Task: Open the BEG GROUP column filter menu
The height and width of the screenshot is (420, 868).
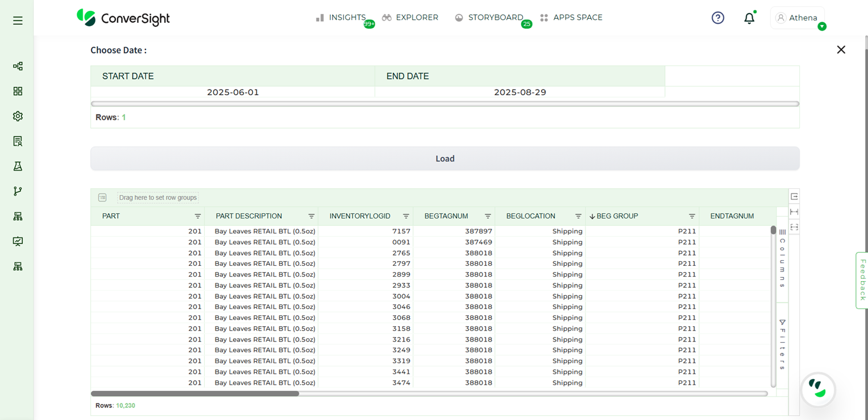Action: pos(692,216)
